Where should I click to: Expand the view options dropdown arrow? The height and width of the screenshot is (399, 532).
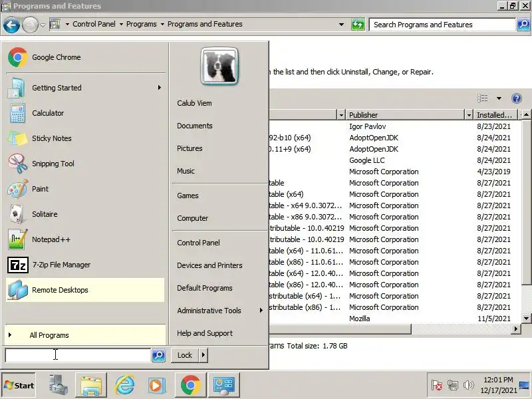coord(499,98)
